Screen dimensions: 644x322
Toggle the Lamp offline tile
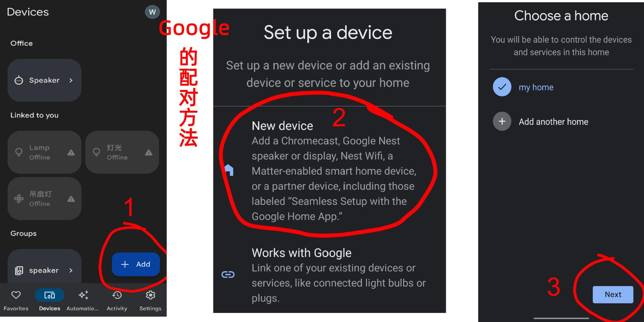click(x=44, y=152)
